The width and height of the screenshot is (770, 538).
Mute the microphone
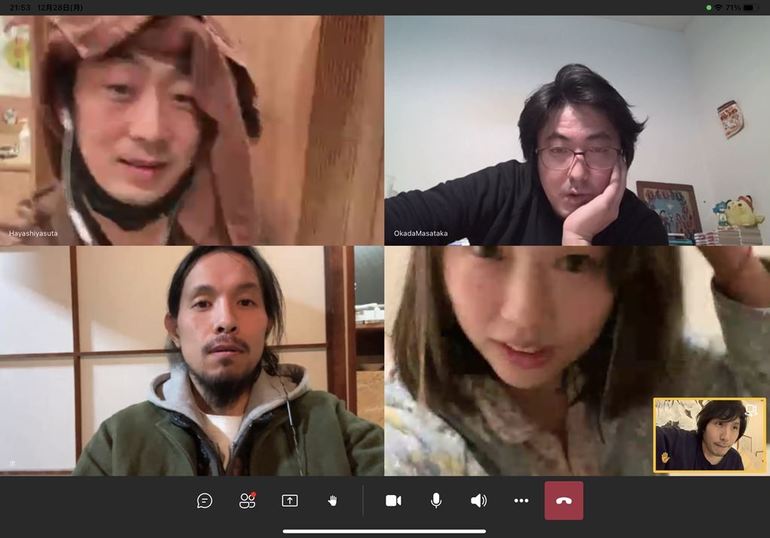pos(436,500)
